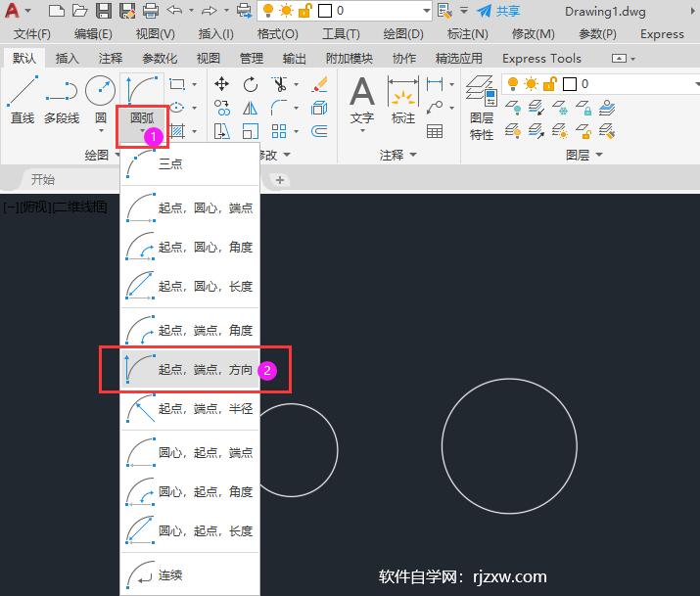This screenshot has width=700, height=596.
Task: Open the Draw (绘图) menu
Action: coord(403,34)
